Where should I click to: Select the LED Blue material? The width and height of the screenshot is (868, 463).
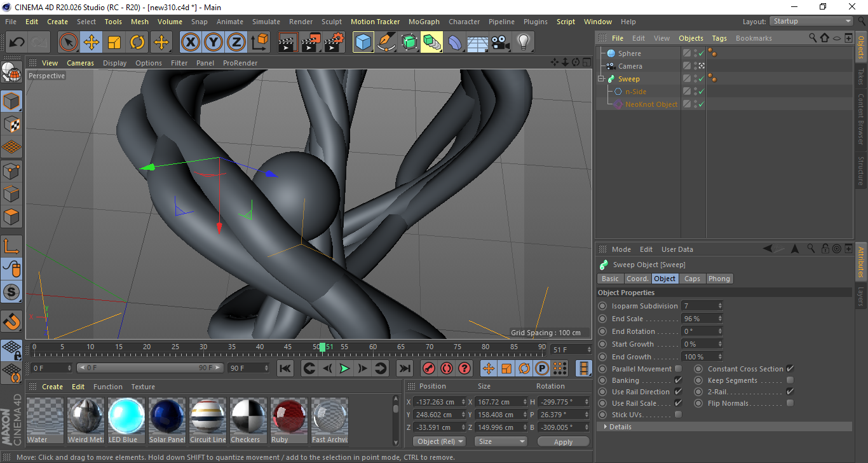coord(126,420)
